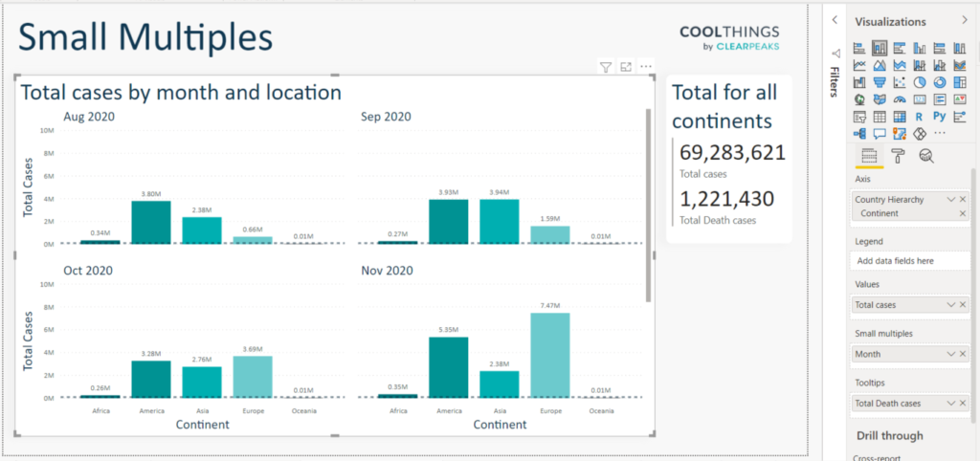Select the ribbon chart visual
Image resolution: width=980 pixels, height=461 pixels.
pyautogui.click(x=959, y=65)
